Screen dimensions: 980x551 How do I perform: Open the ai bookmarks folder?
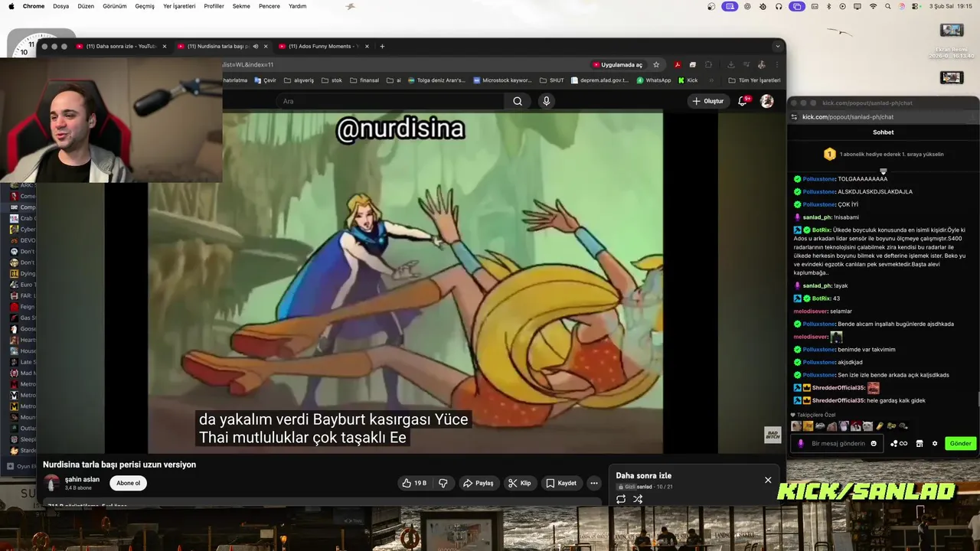point(394,80)
